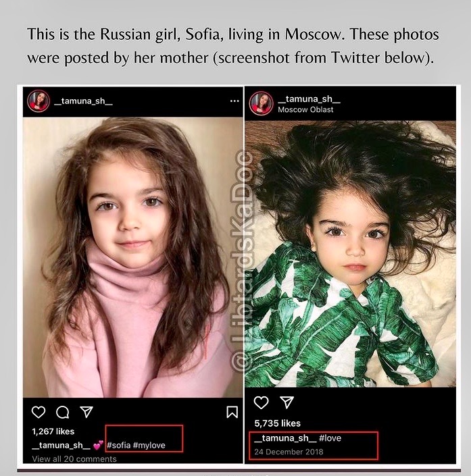This screenshot has height=476, width=471.
Task: View the 1,267 likes list
Action: (53, 431)
